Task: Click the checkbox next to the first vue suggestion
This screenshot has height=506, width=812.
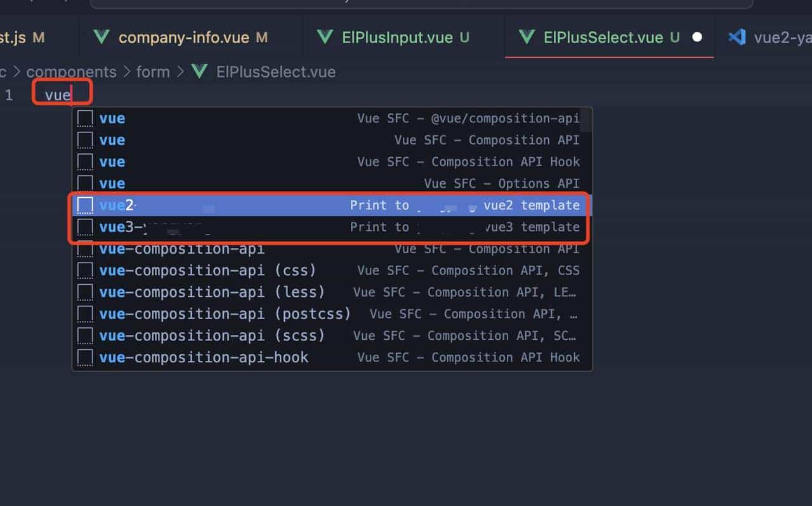Action: (x=84, y=117)
